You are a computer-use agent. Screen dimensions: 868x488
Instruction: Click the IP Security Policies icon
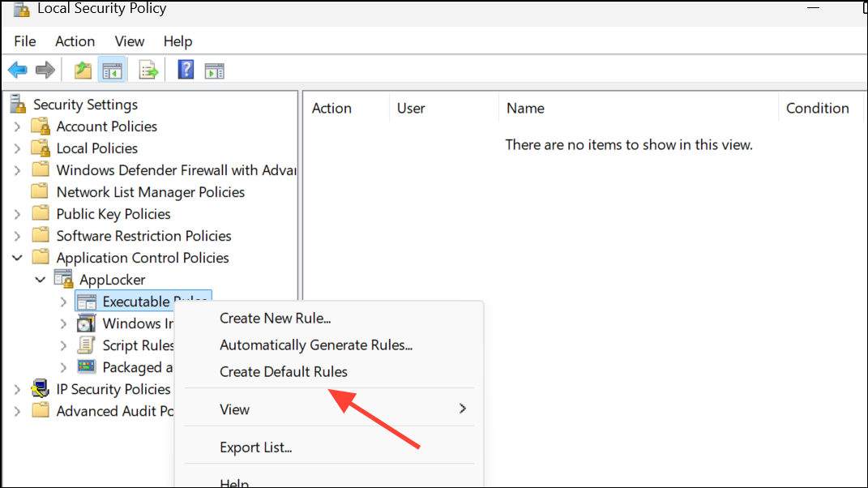coord(40,389)
